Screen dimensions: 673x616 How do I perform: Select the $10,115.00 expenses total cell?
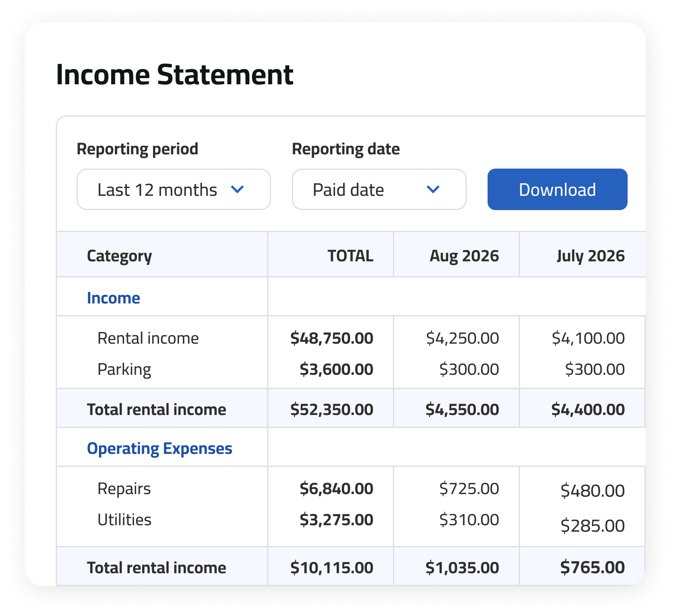[x=332, y=568]
